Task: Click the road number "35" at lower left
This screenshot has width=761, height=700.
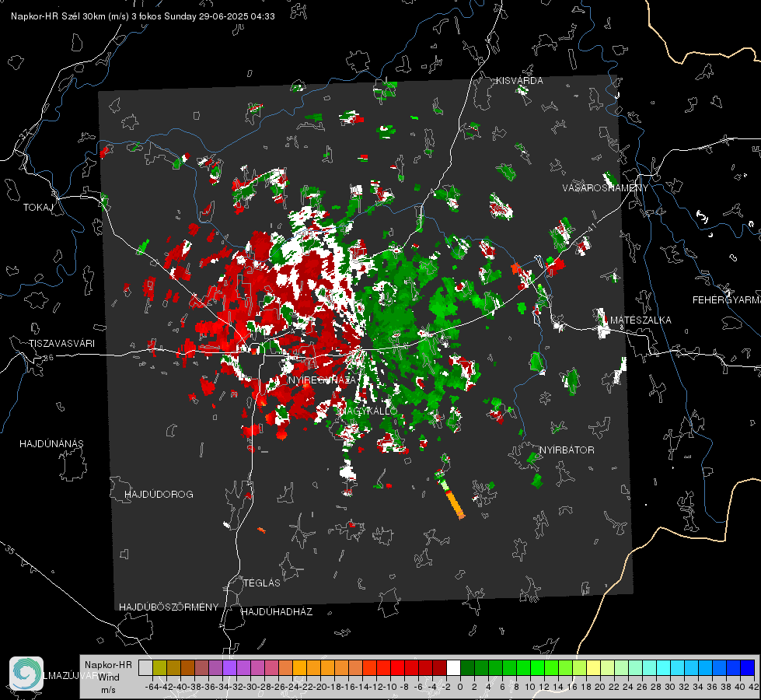Action: [9, 550]
